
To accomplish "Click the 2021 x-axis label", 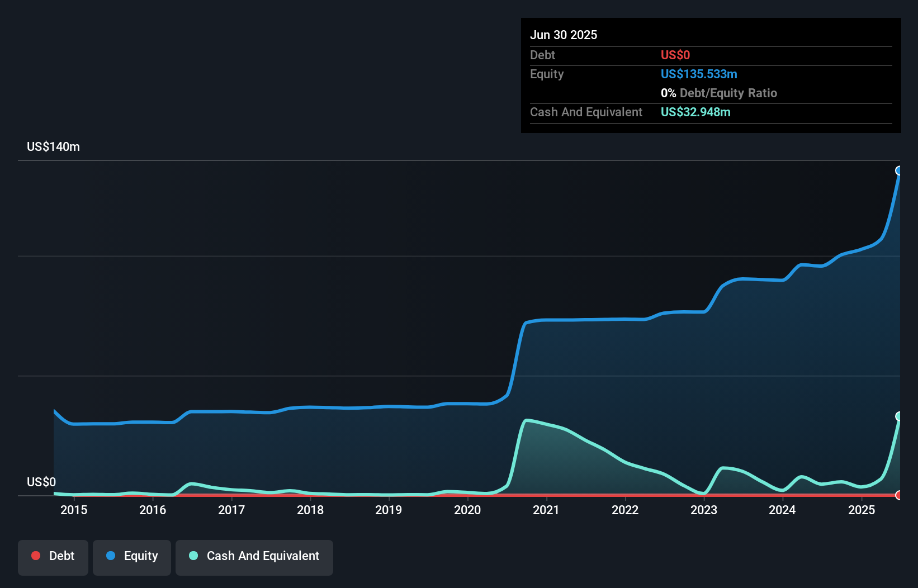I will [546, 510].
